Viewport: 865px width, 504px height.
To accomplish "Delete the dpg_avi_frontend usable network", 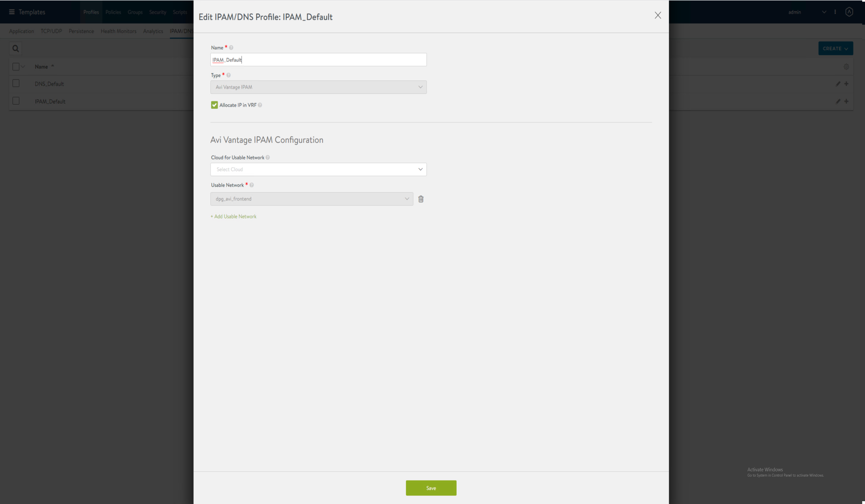I will 421,199.
